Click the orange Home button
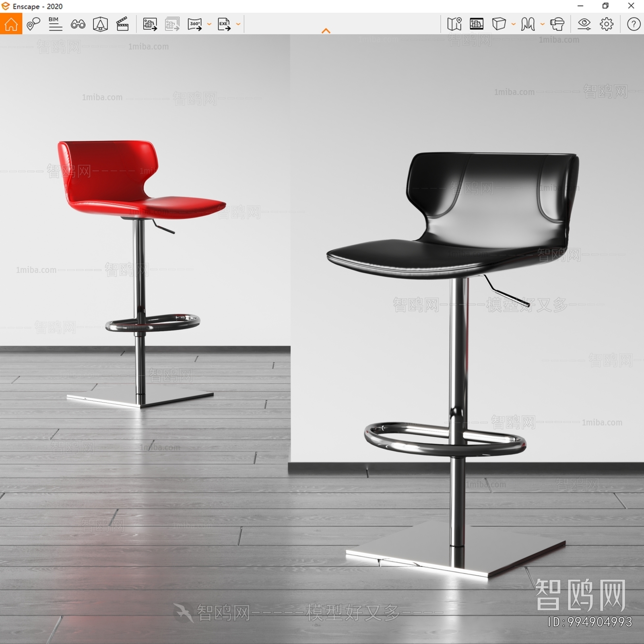The image size is (644, 644). [x=11, y=24]
